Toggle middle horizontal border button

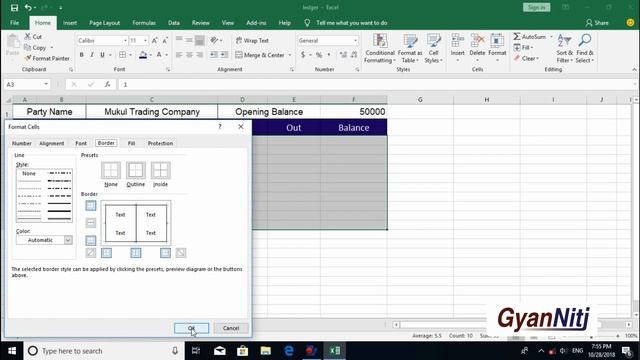[x=91, y=223]
